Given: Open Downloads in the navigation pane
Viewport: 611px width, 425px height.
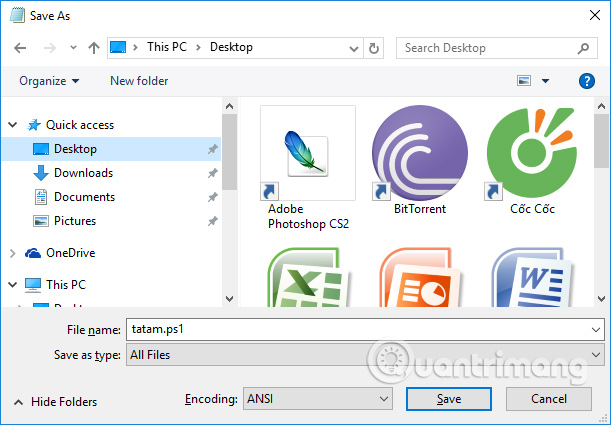Looking at the screenshot, I should click(83, 173).
